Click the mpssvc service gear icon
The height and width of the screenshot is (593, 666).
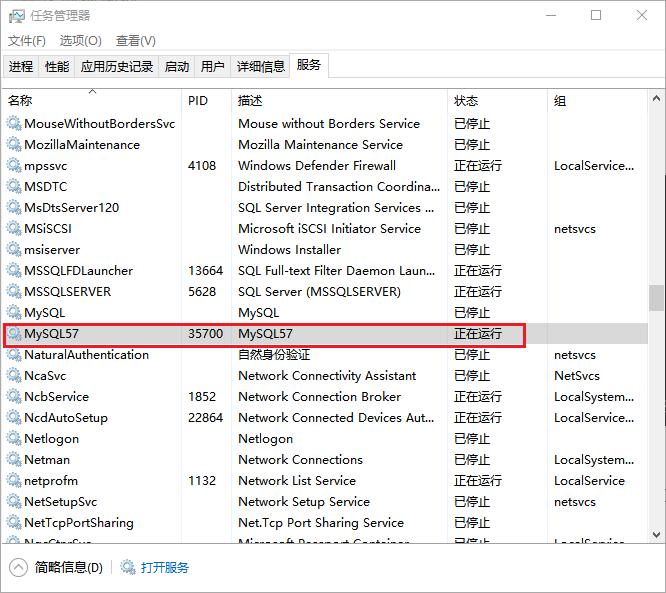14,166
